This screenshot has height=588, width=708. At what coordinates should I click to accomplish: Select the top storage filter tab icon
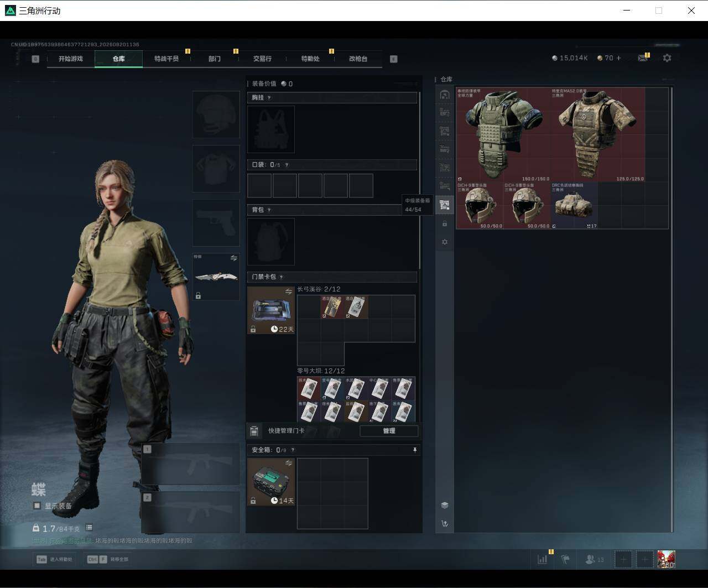point(445,95)
